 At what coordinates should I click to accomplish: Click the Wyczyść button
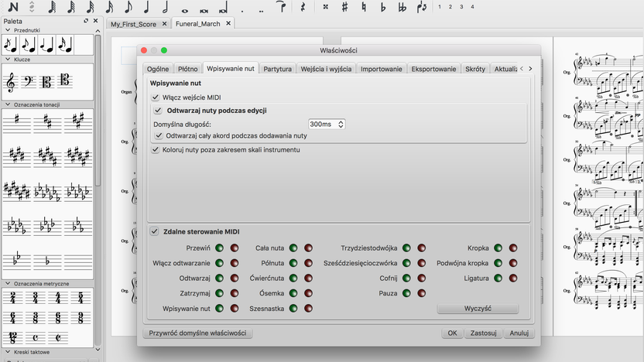(478, 308)
